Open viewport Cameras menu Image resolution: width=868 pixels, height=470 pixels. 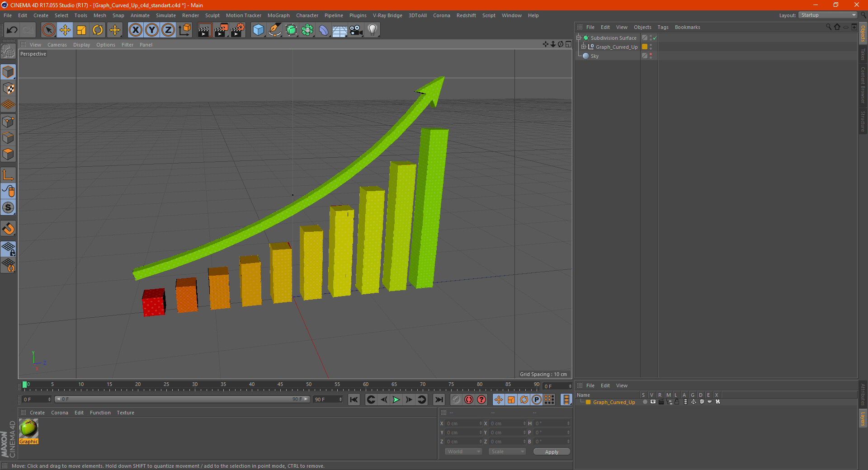[x=57, y=45]
